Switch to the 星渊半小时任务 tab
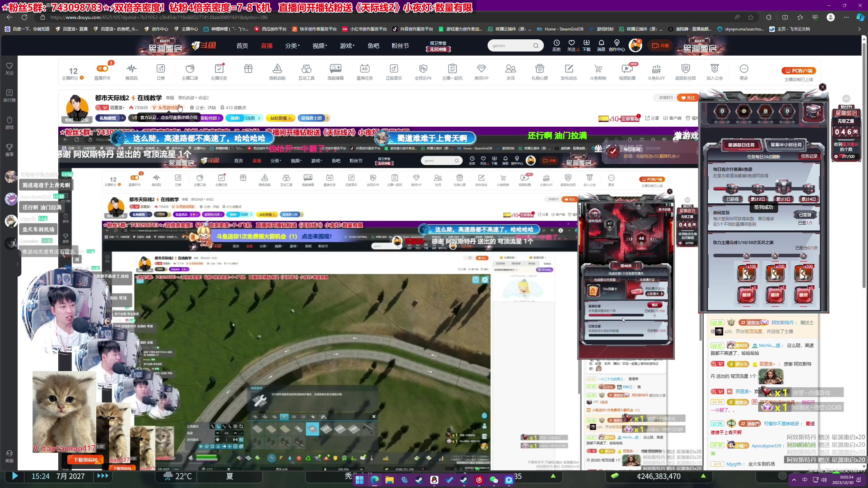This screenshot has height=488, width=868. pos(786,145)
